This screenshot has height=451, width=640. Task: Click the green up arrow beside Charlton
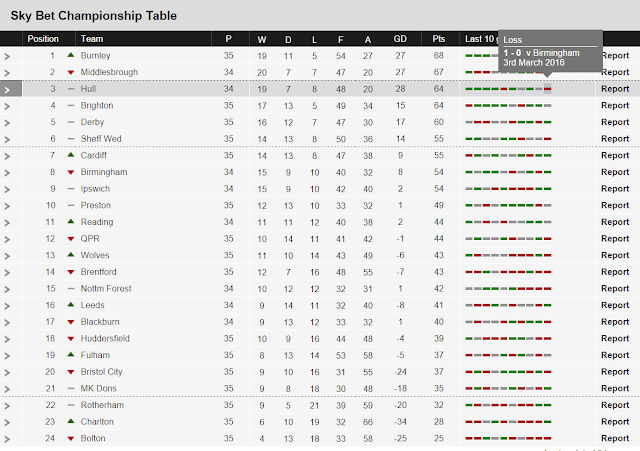pyautogui.click(x=71, y=421)
